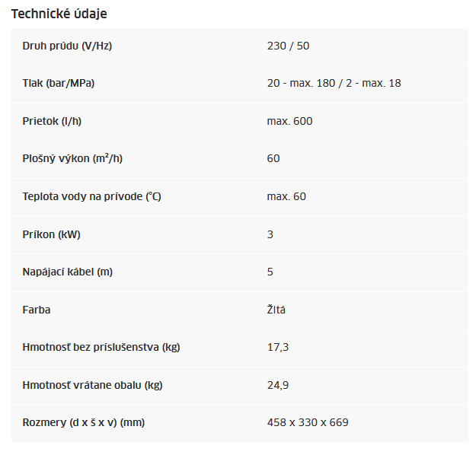Select Hmotnosť bez príslušenstva (kg) label

point(101,347)
